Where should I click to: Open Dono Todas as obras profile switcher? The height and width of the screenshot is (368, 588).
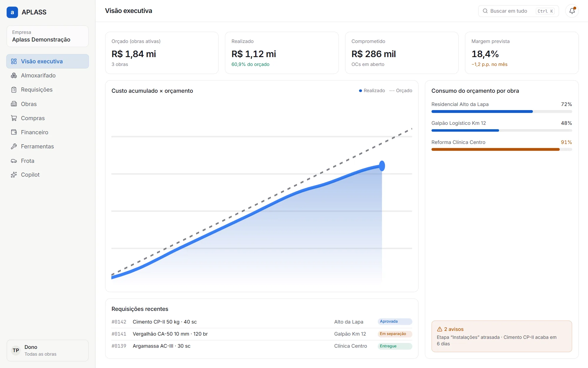48,350
